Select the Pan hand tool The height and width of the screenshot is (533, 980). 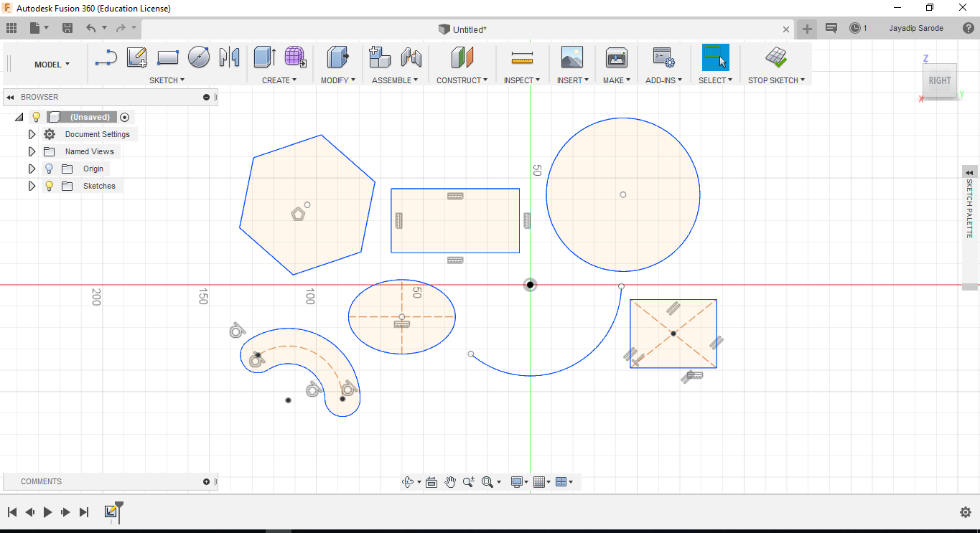click(x=450, y=482)
